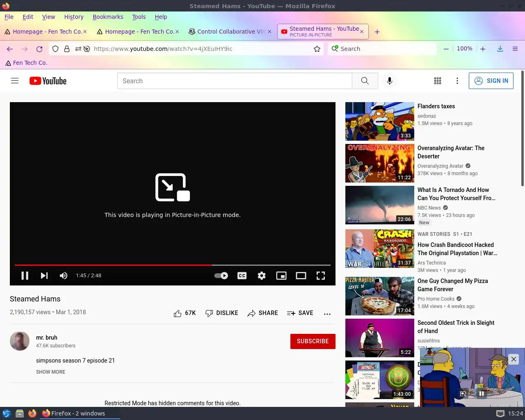Open One Guy Changed My Pizza video

(x=452, y=285)
